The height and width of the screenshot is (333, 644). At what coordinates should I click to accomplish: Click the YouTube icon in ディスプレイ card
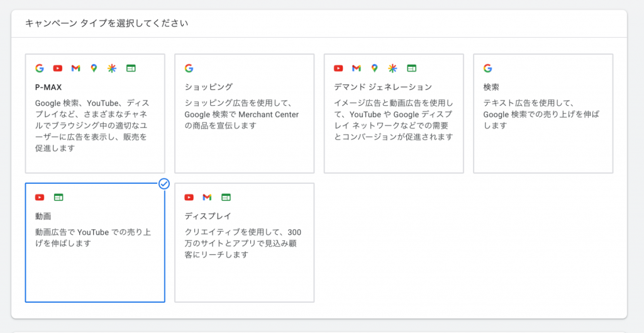[x=189, y=197]
